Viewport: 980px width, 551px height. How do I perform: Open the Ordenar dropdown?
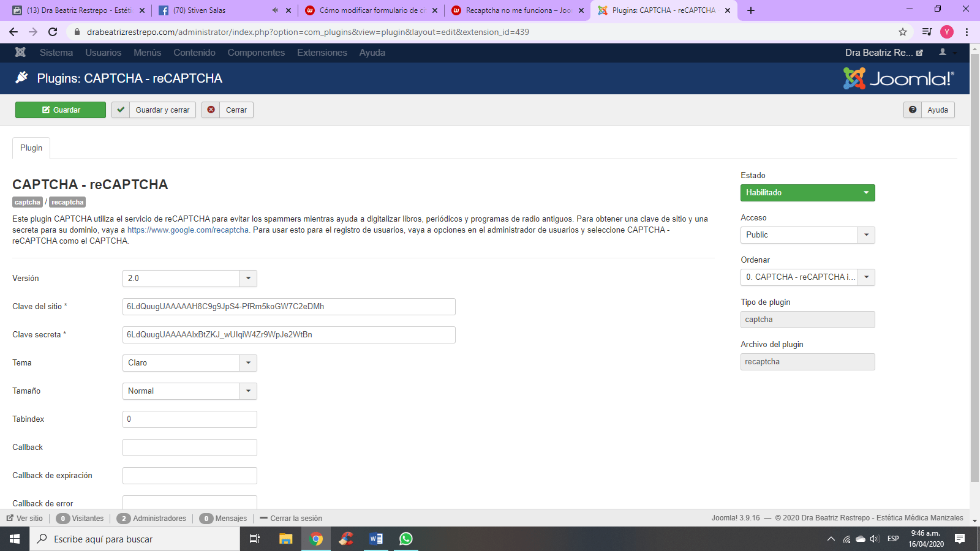click(808, 277)
